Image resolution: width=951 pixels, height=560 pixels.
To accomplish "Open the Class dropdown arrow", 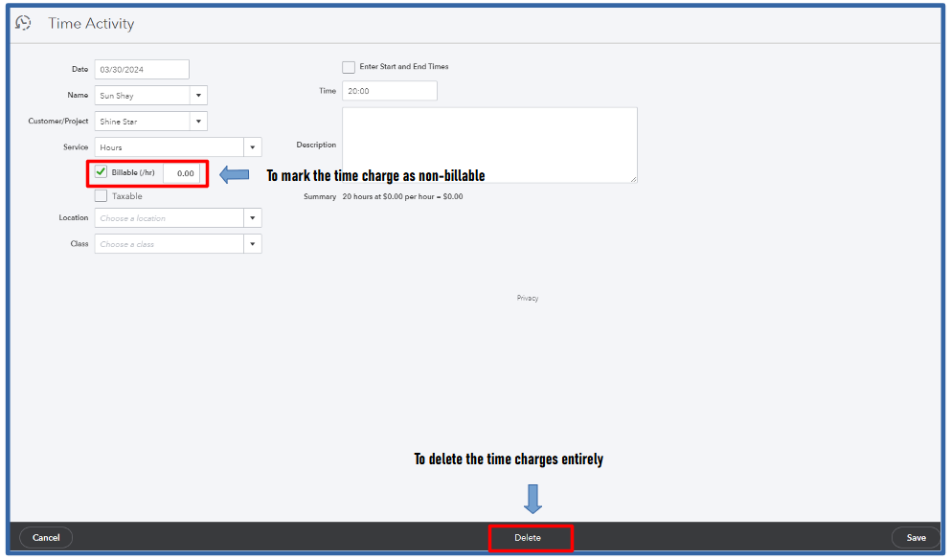I will (x=252, y=244).
